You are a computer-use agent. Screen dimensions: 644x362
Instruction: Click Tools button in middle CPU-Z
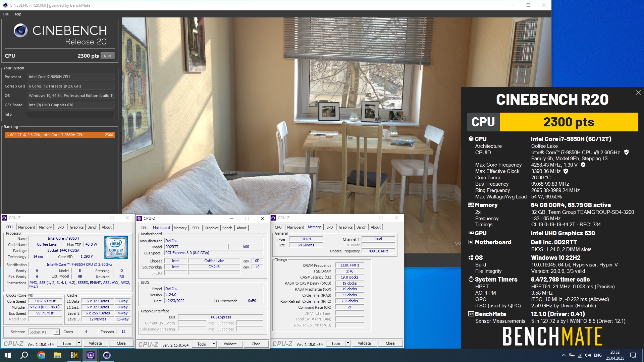(x=202, y=344)
